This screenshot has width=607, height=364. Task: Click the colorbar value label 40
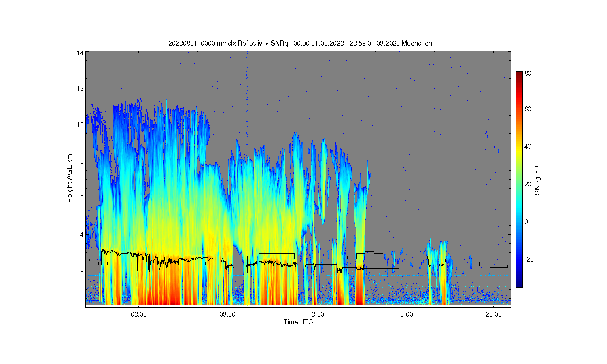pos(528,146)
